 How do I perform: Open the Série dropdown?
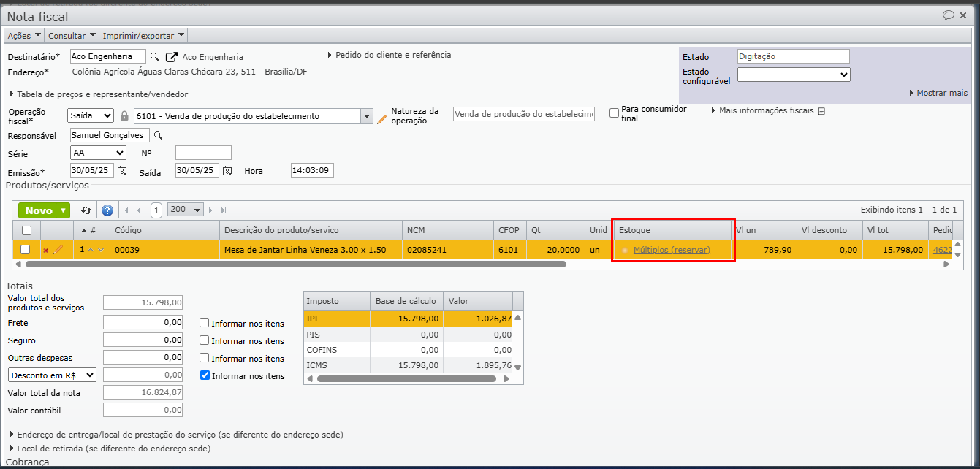(x=98, y=153)
